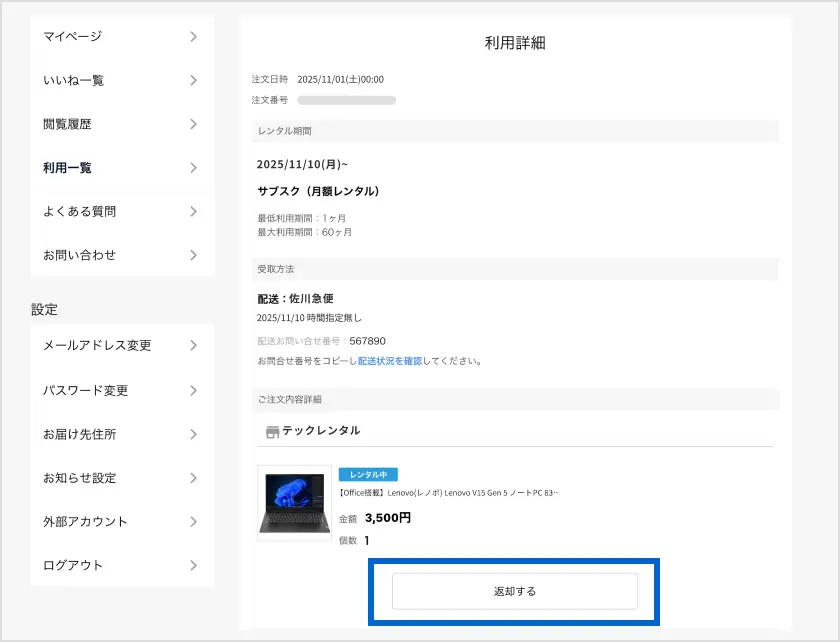Click chevron arrow next to よくある質問

(193, 212)
